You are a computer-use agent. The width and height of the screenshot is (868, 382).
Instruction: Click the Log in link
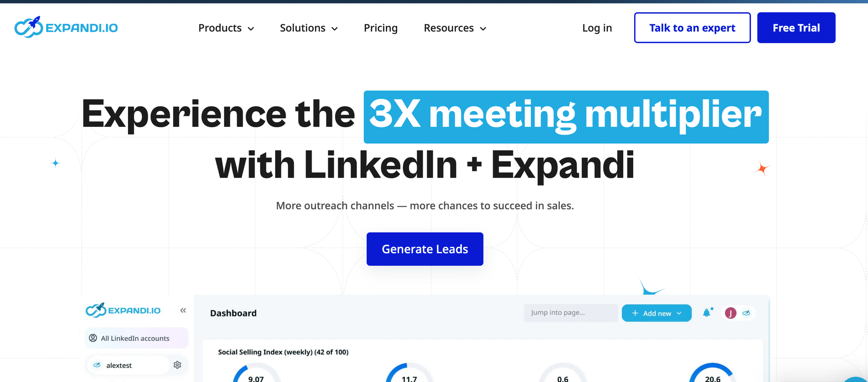[x=597, y=28]
